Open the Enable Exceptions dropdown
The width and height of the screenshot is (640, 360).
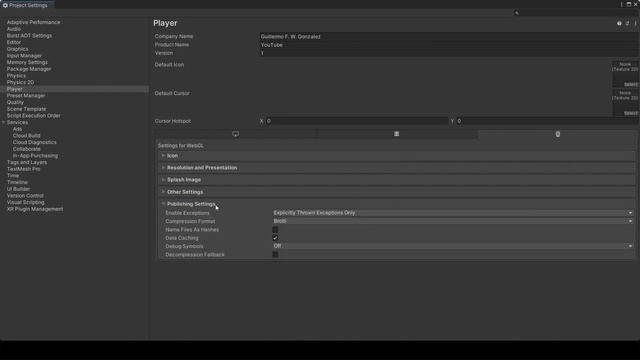coord(453,213)
